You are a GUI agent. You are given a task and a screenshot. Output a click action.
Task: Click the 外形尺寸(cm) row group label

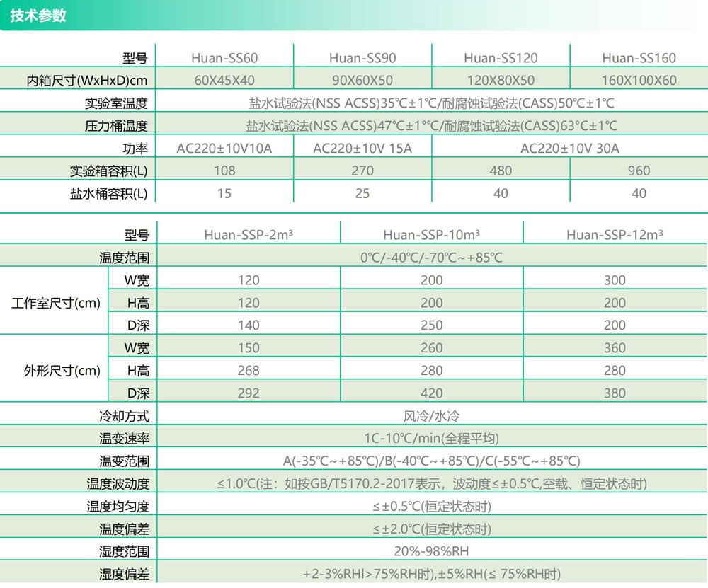[x=56, y=371]
